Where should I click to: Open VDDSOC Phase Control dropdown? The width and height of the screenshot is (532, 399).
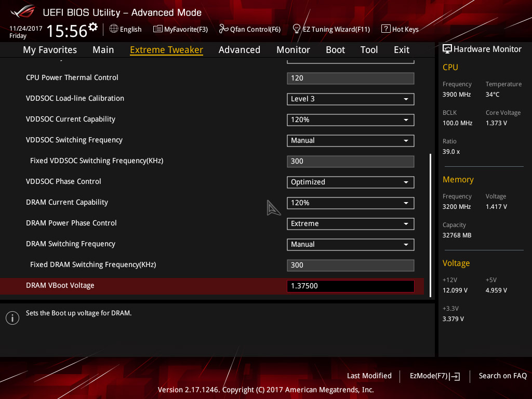pos(351,182)
